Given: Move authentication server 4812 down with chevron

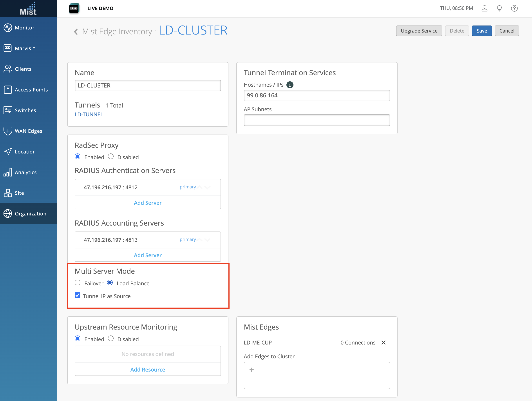Looking at the screenshot, I should click(x=208, y=187).
